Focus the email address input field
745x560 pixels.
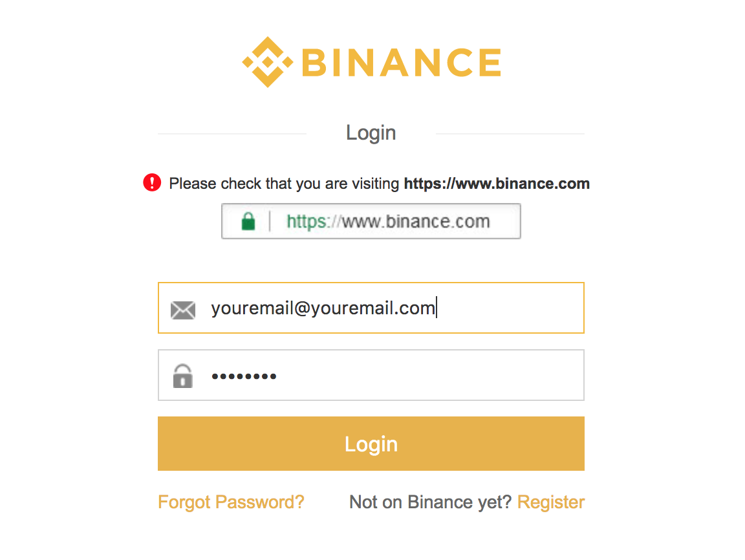point(371,308)
